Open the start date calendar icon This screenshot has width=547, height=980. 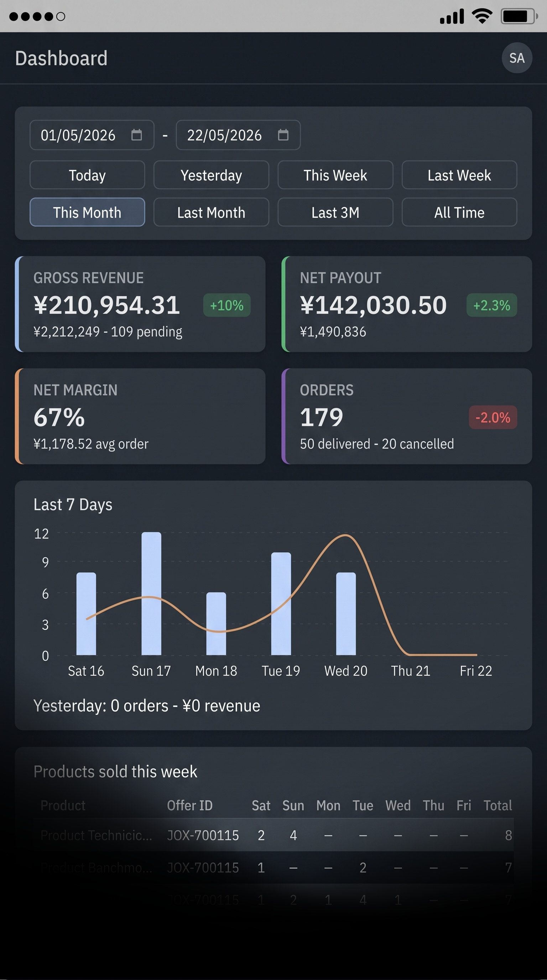136,135
